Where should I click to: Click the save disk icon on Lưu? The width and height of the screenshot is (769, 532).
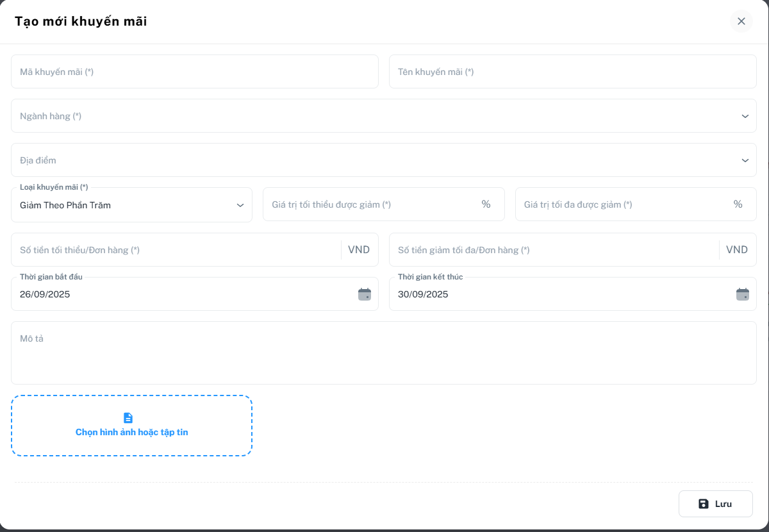[x=704, y=504]
